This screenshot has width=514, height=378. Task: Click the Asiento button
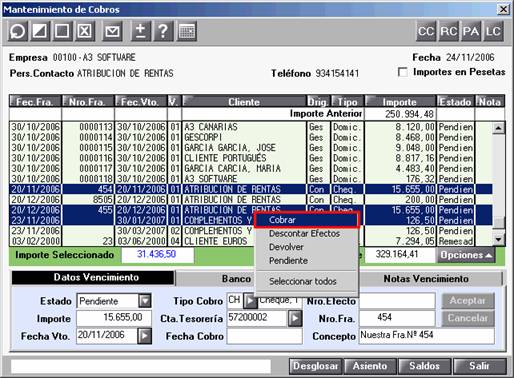(x=370, y=366)
